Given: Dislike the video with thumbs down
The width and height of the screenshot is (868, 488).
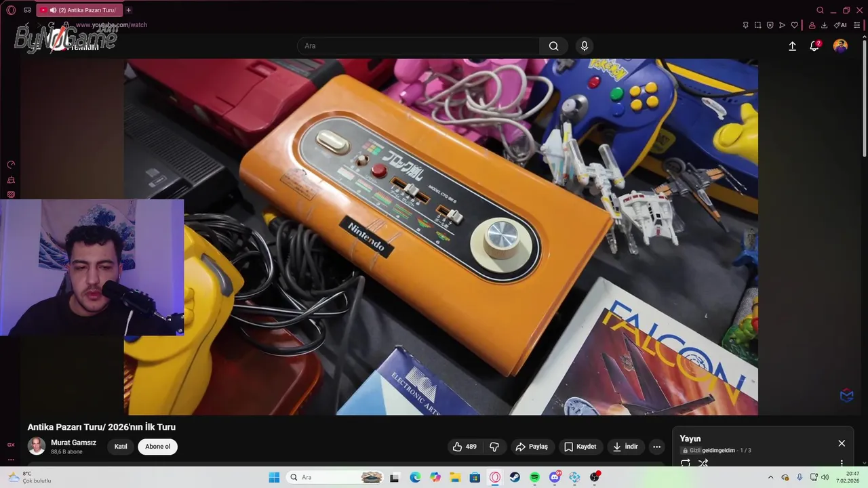Looking at the screenshot, I should (x=494, y=447).
